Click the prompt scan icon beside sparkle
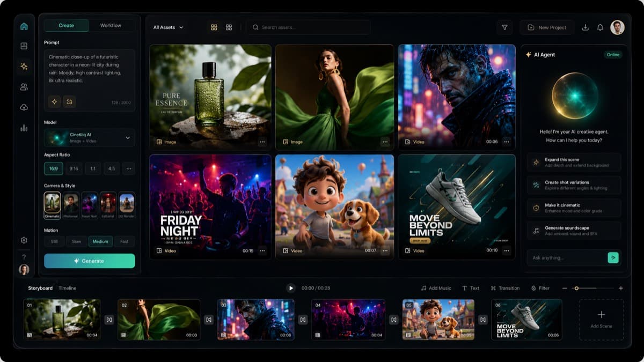 tap(69, 101)
